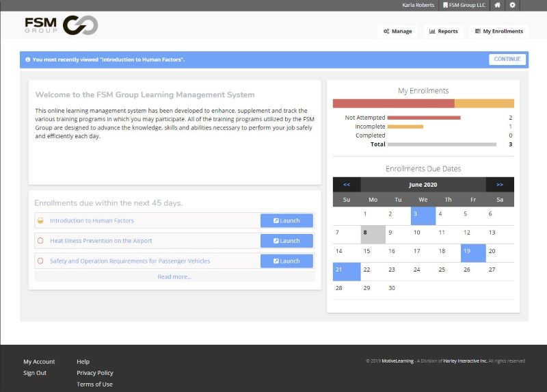Click status icon beside Safety and Operation Requirements

40,261
